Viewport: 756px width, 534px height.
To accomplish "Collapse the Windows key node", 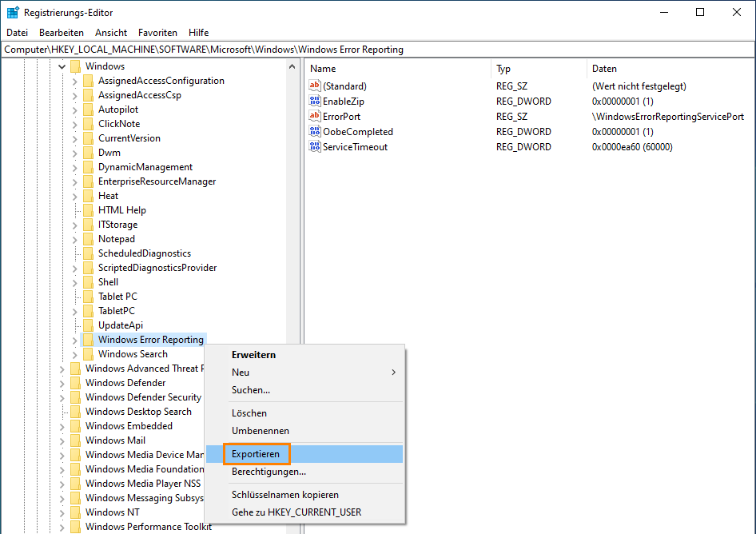I will (x=62, y=66).
